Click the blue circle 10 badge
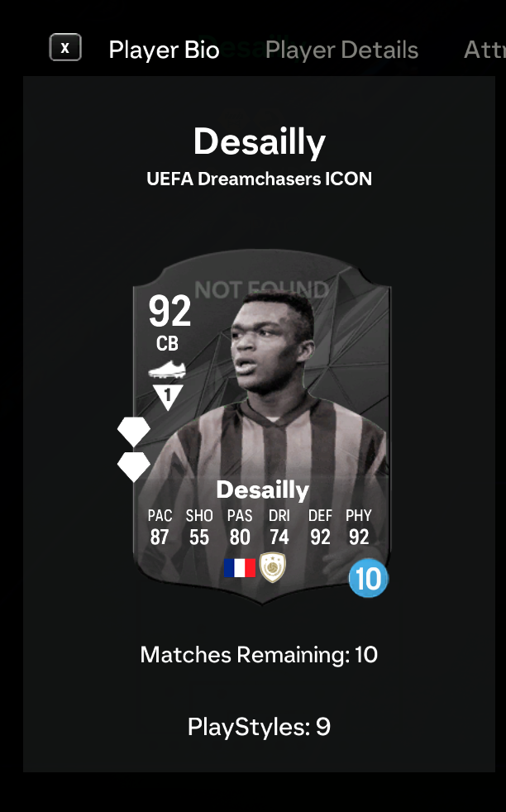The height and width of the screenshot is (812, 506). tap(368, 579)
